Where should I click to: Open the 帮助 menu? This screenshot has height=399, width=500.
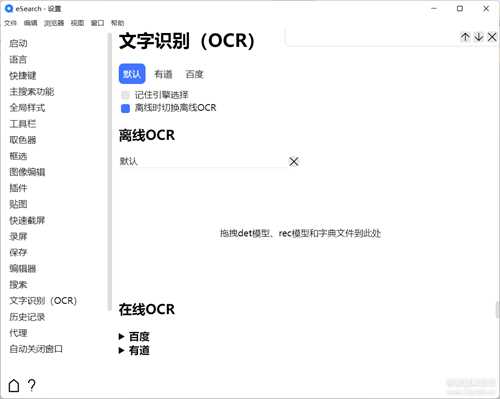point(117,23)
